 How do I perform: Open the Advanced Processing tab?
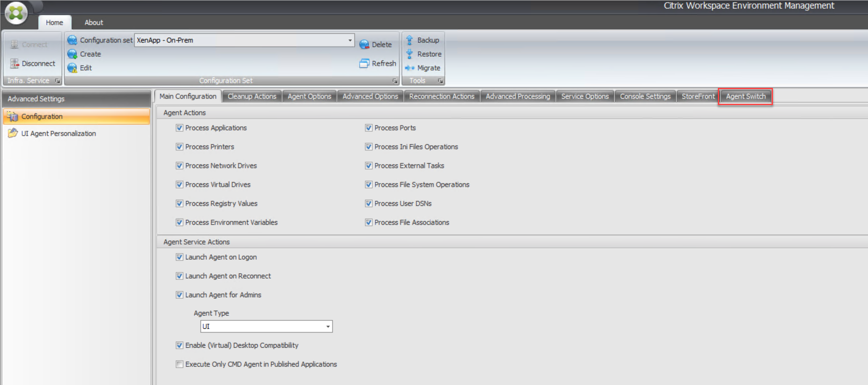tap(518, 96)
